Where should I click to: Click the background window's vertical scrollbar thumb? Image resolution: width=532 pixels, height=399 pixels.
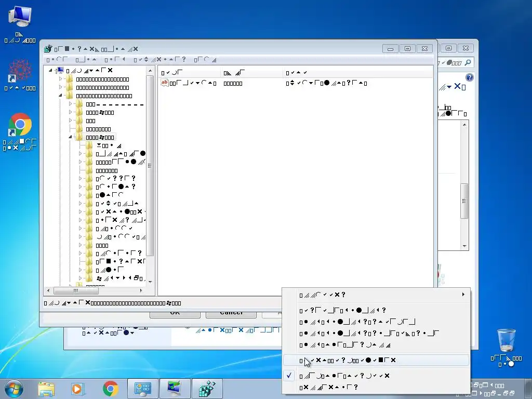coord(464,201)
